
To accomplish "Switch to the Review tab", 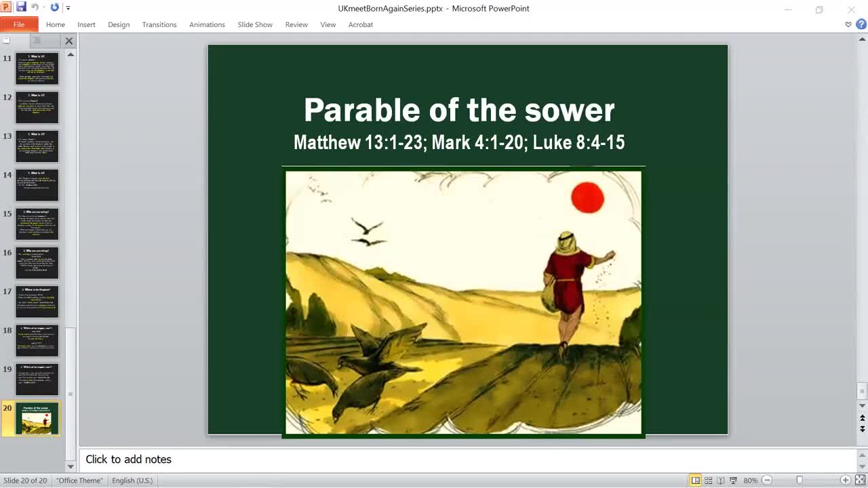I will [296, 24].
